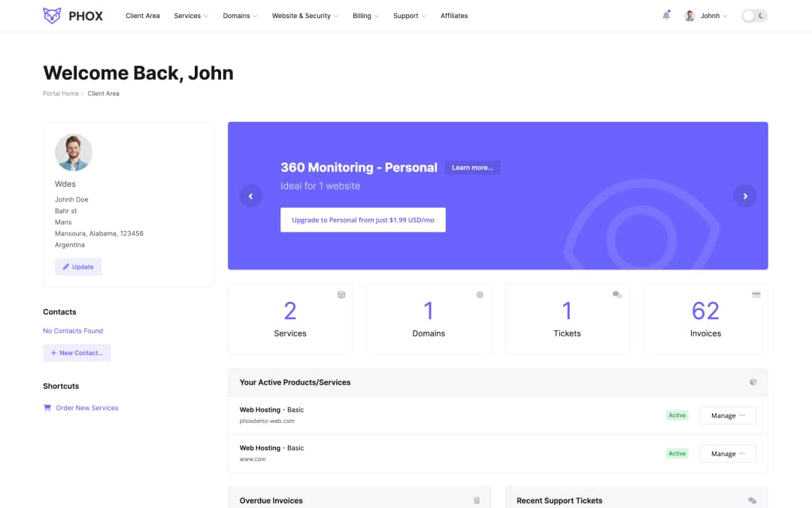Click the No Contacts Found text

pos(73,330)
